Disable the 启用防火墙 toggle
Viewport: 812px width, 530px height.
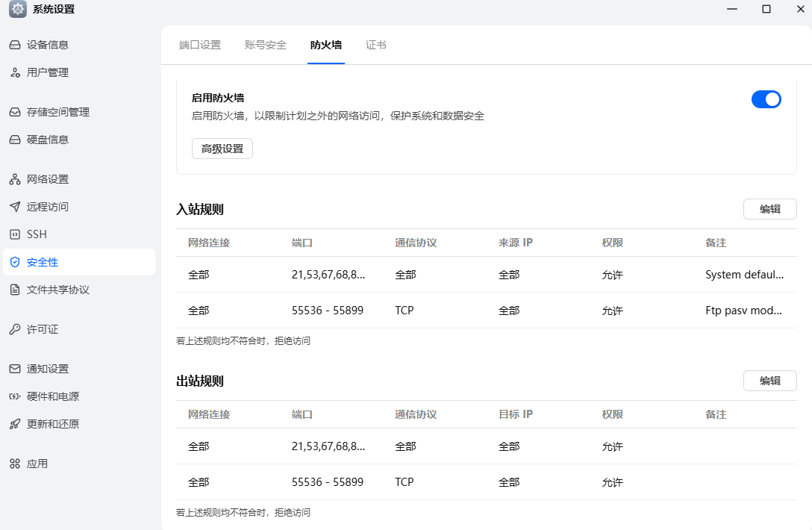coord(766,99)
